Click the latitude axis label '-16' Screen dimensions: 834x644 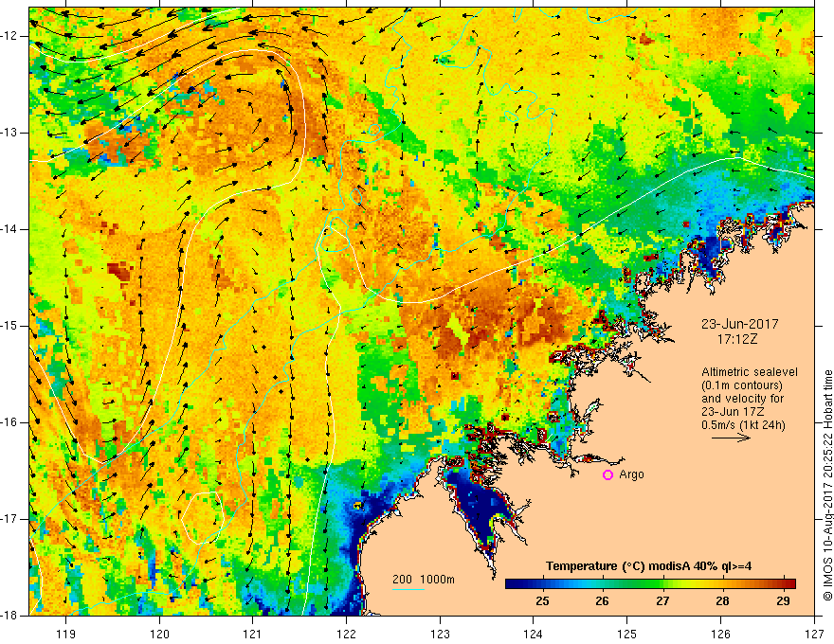pyautogui.click(x=9, y=422)
